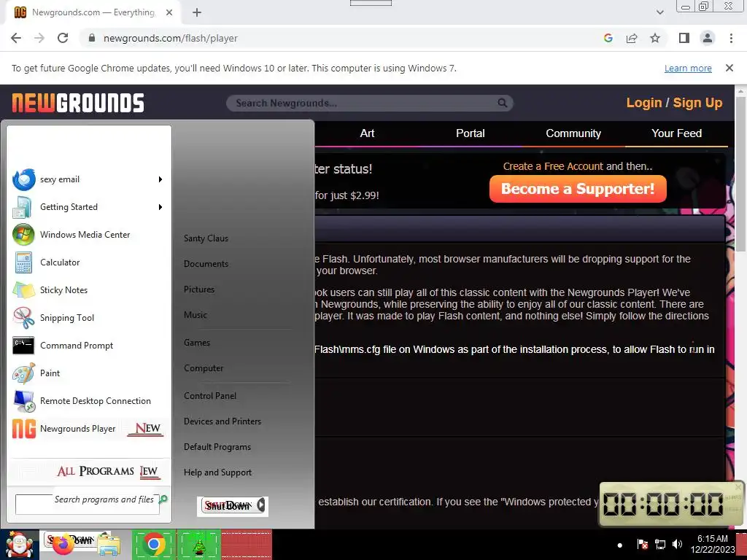Bookmark this page with the star icon
This screenshot has width=747, height=560.
[655, 38]
